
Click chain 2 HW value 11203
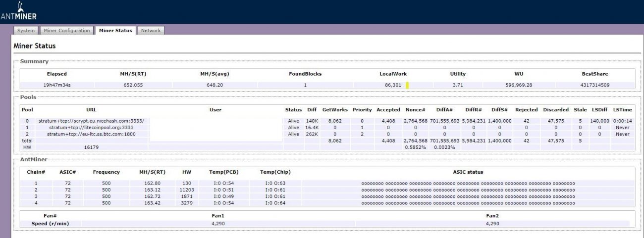186,190
